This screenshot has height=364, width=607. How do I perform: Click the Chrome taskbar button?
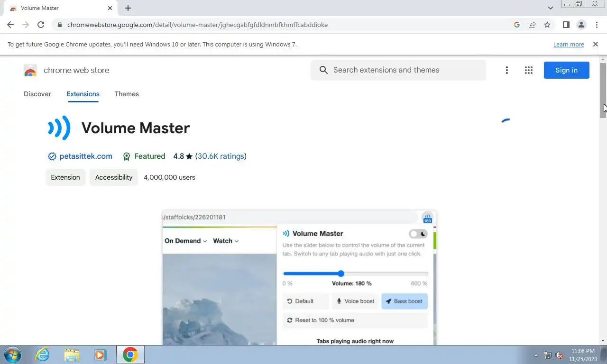point(130,355)
